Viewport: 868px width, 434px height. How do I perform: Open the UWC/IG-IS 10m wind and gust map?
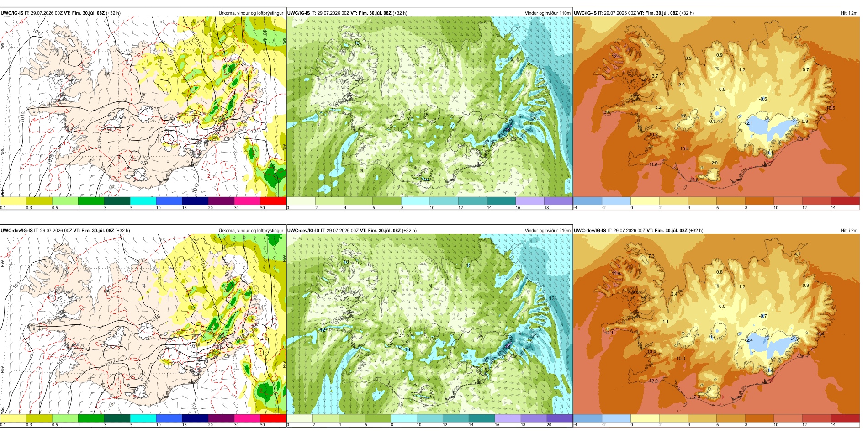(x=429, y=107)
